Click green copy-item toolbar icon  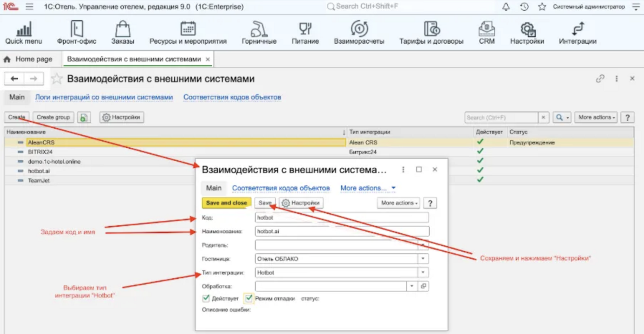[x=84, y=117]
